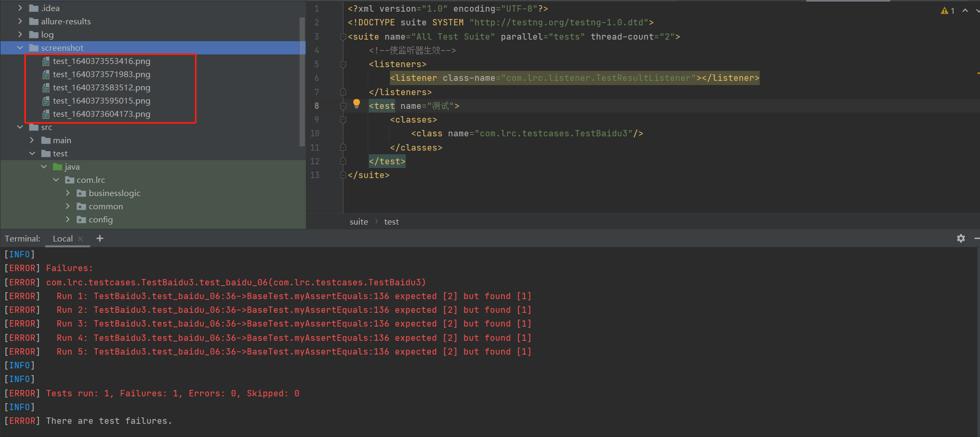Select test_1640373604173.png in tree
980x437 pixels.
(101, 114)
